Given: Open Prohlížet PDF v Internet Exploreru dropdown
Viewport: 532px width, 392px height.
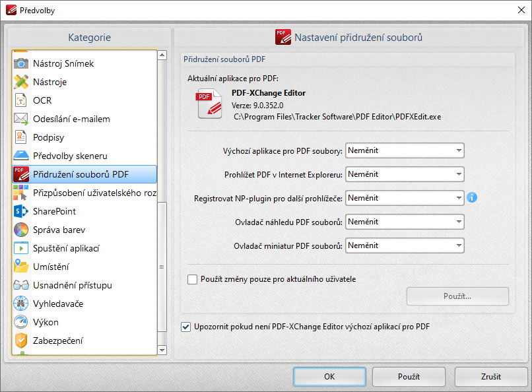Looking at the screenshot, I should pos(405,174).
